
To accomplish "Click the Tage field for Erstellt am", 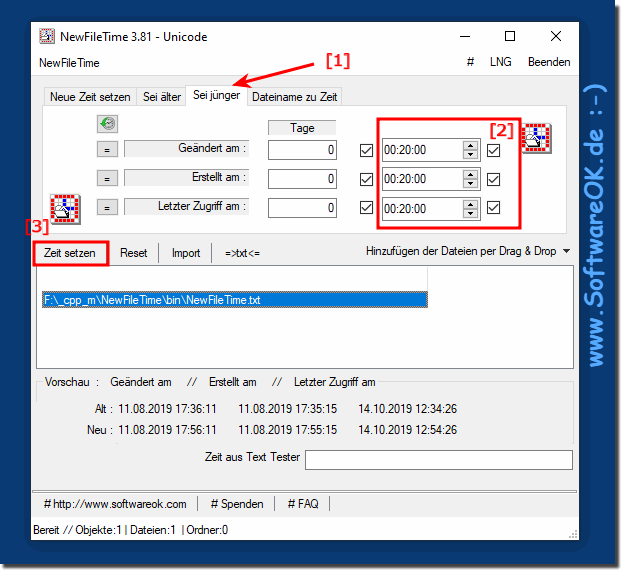I will 302,179.
